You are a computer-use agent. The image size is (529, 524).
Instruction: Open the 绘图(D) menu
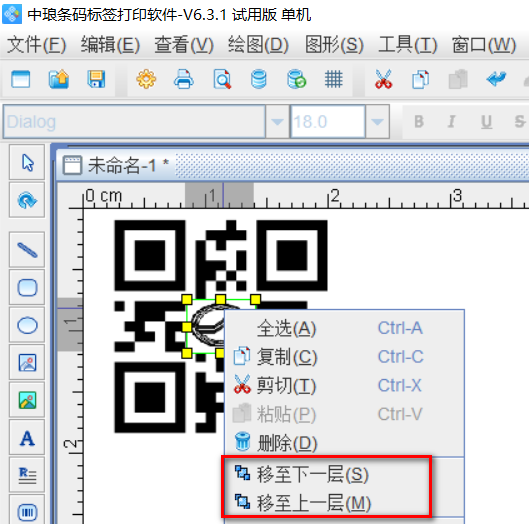click(x=258, y=45)
